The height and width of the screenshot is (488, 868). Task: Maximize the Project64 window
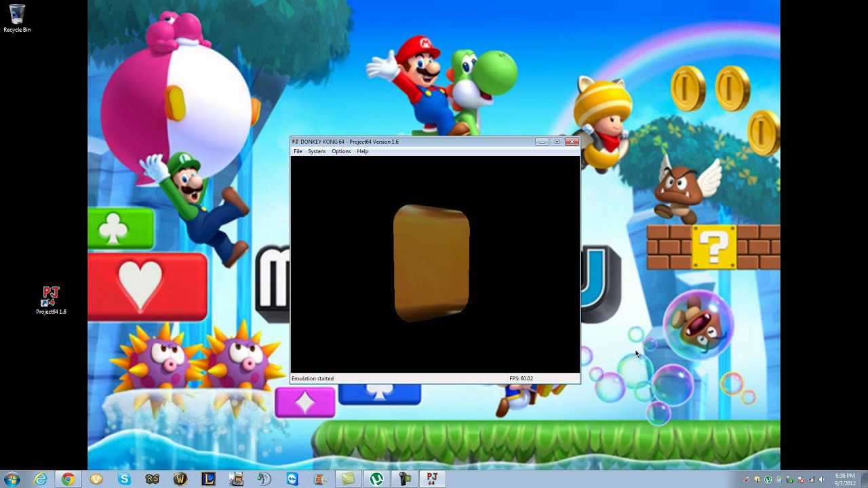(x=557, y=142)
